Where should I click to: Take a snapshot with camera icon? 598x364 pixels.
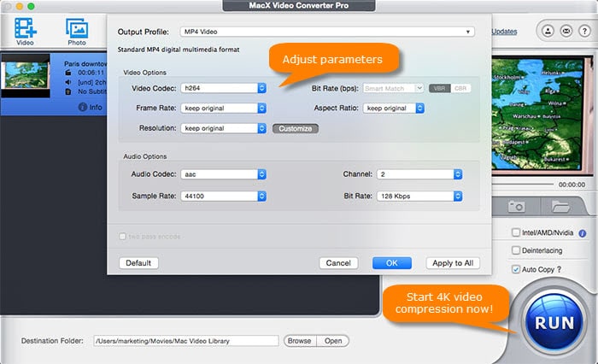pos(516,207)
